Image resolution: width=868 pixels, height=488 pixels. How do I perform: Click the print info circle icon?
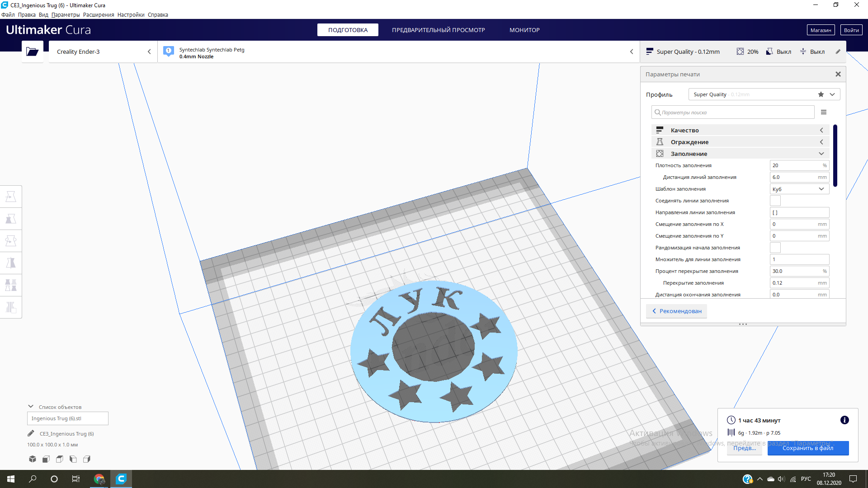pyautogui.click(x=844, y=420)
